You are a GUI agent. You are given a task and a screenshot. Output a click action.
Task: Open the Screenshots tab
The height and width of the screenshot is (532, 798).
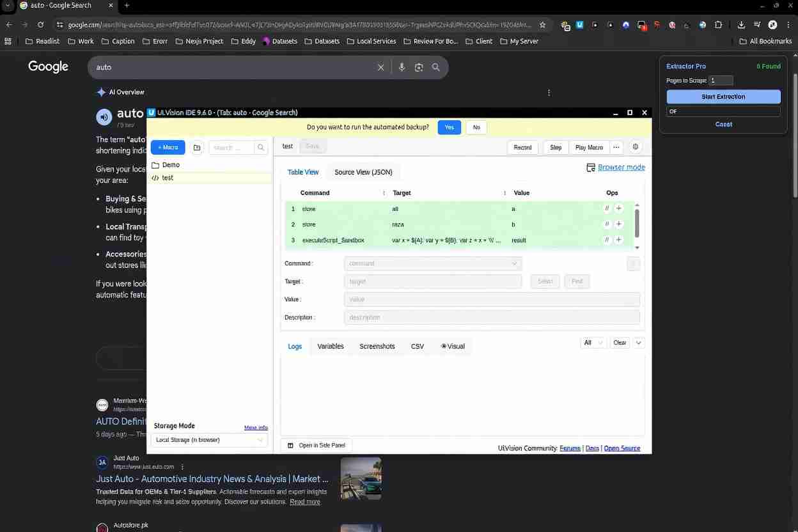point(377,346)
